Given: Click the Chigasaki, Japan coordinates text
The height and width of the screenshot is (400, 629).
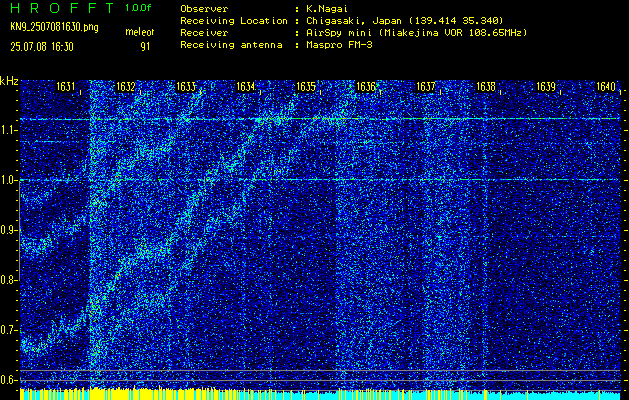Looking at the screenshot, I should pyautogui.click(x=404, y=20).
